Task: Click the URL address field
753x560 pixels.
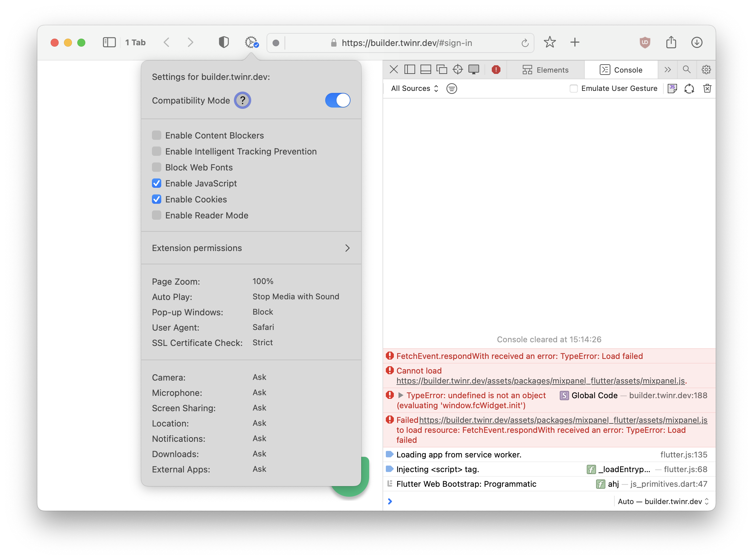Action: [x=406, y=43]
